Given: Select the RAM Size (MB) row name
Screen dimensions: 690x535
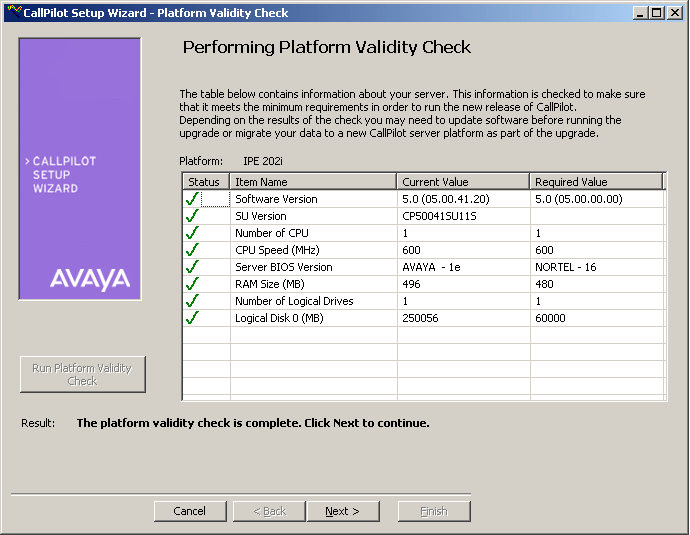Looking at the screenshot, I should (270, 284).
